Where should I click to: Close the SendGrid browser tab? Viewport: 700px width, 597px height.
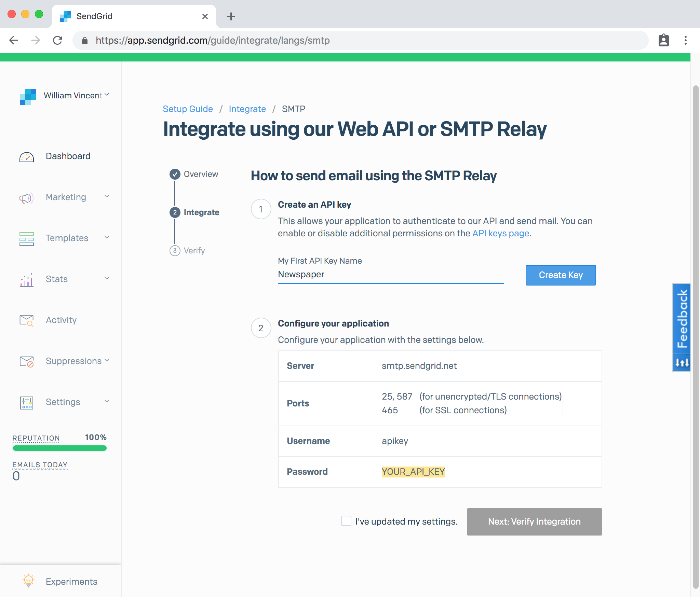click(205, 16)
